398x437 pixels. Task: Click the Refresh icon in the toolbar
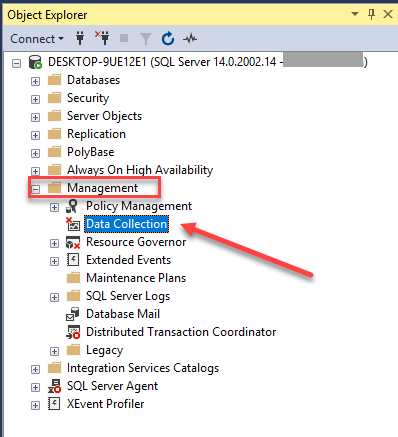tap(168, 38)
